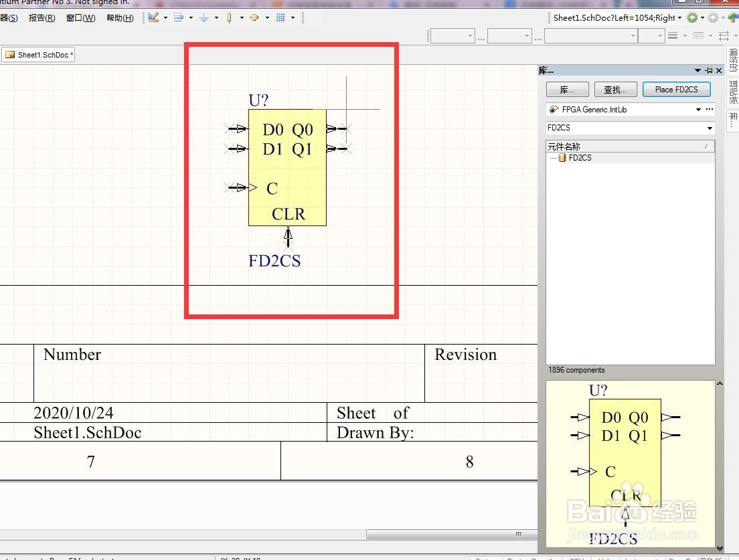Click the power sources ground icon

204,18
